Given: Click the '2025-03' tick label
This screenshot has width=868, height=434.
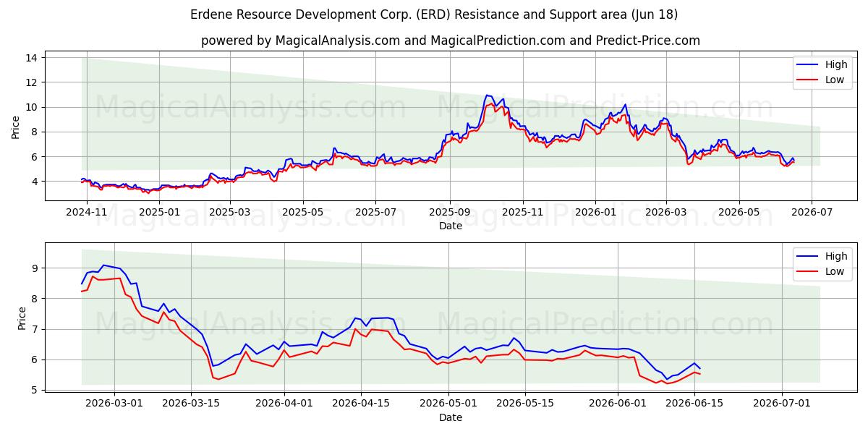Looking at the screenshot, I should pyautogui.click(x=229, y=212).
